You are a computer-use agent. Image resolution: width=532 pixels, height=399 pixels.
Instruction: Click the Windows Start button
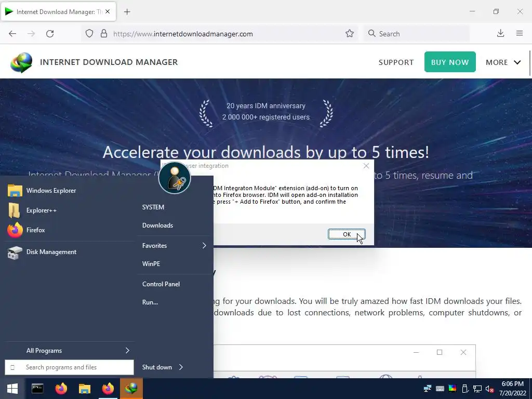[x=12, y=389]
